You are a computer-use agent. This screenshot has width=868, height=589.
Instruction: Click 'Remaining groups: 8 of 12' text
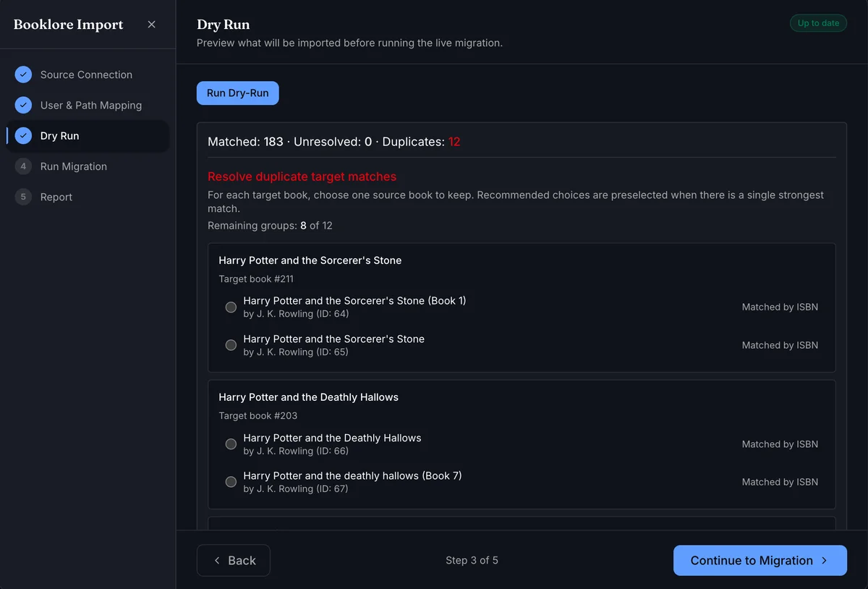[270, 225]
